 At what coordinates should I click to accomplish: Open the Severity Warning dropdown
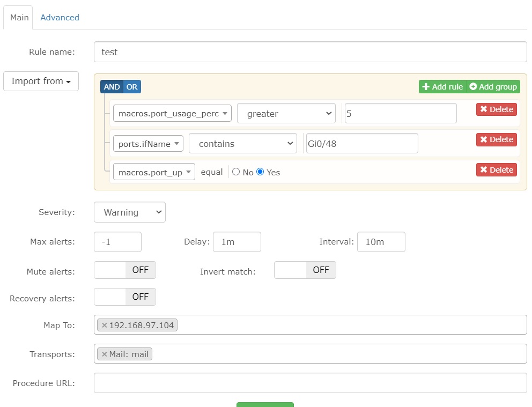coord(130,212)
